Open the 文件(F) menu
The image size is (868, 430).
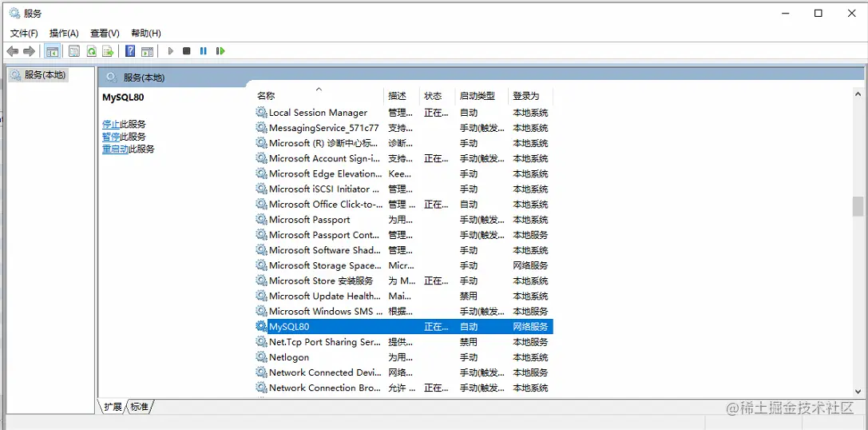[25, 34]
